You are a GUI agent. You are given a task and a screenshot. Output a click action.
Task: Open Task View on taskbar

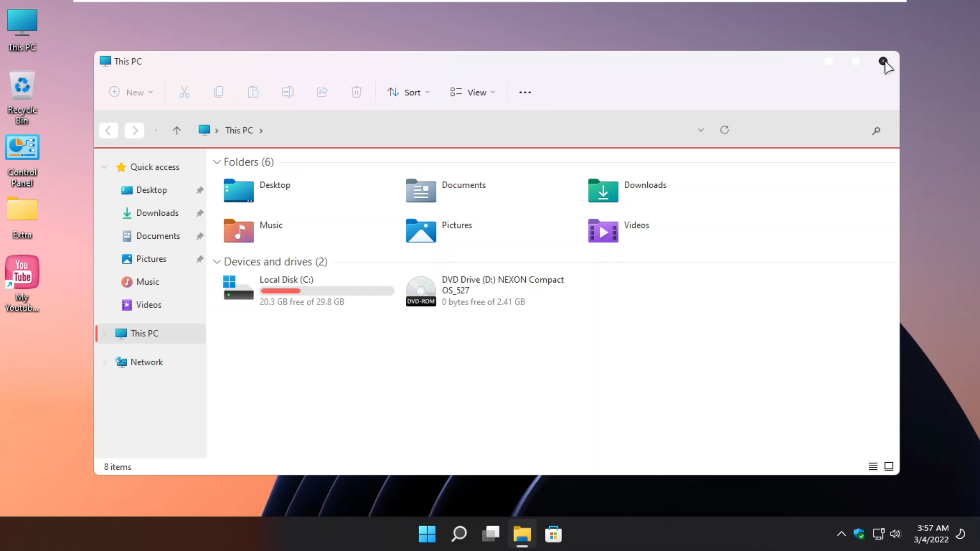(491, 534)
